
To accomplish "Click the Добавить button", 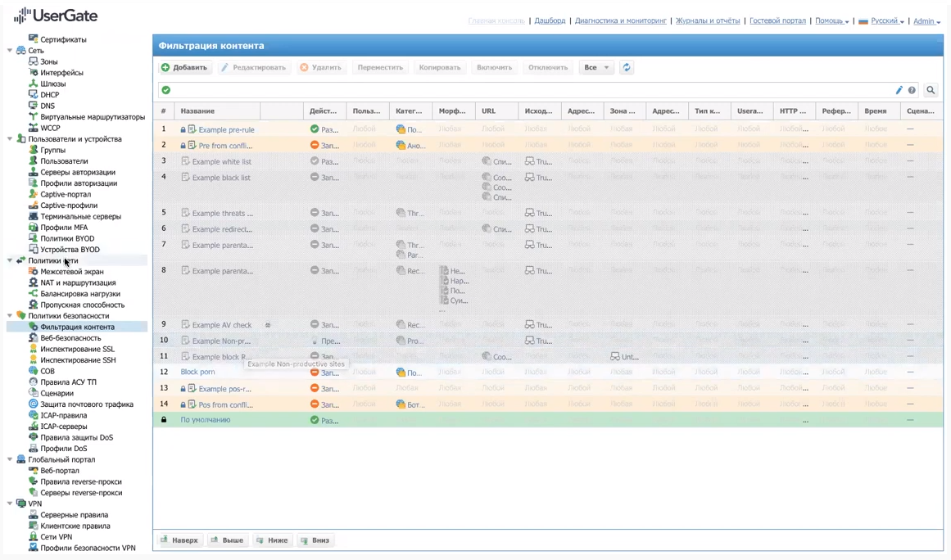I will tap(184, 68).
